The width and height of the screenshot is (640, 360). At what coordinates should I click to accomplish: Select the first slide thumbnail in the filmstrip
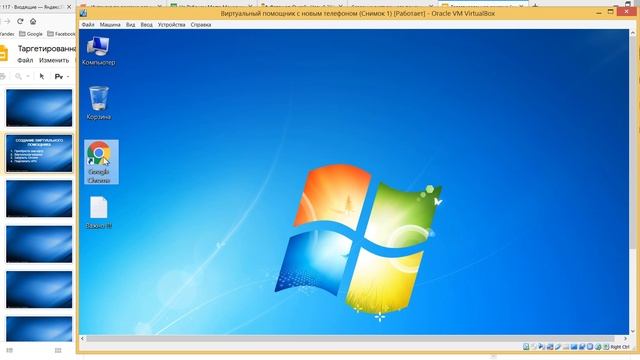coord(39,108)
